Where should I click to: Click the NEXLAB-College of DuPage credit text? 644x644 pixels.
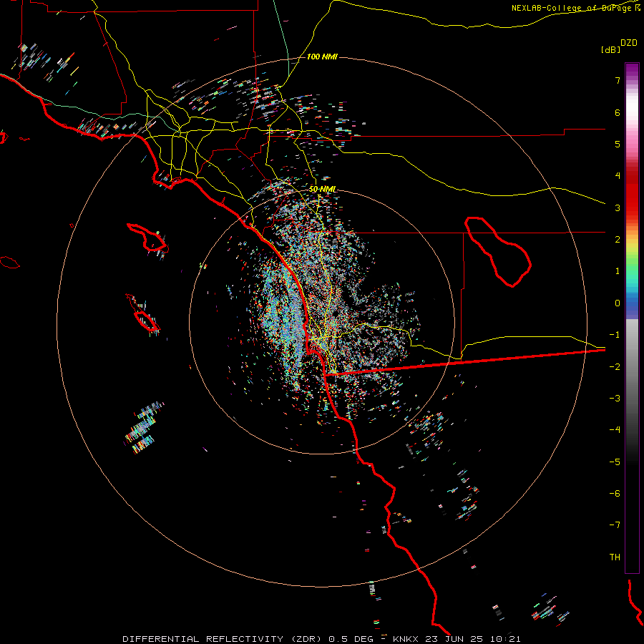(x=576, y=8)
